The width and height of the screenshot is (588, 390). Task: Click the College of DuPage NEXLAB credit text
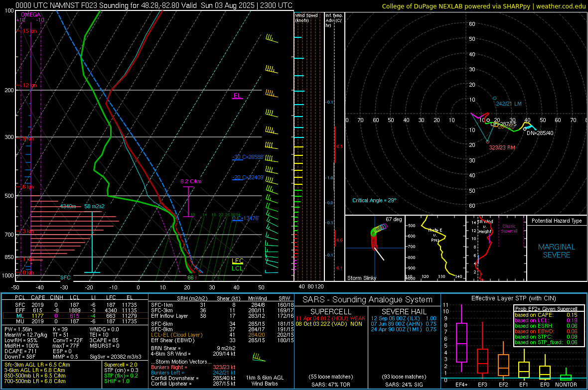pos(483,6)
